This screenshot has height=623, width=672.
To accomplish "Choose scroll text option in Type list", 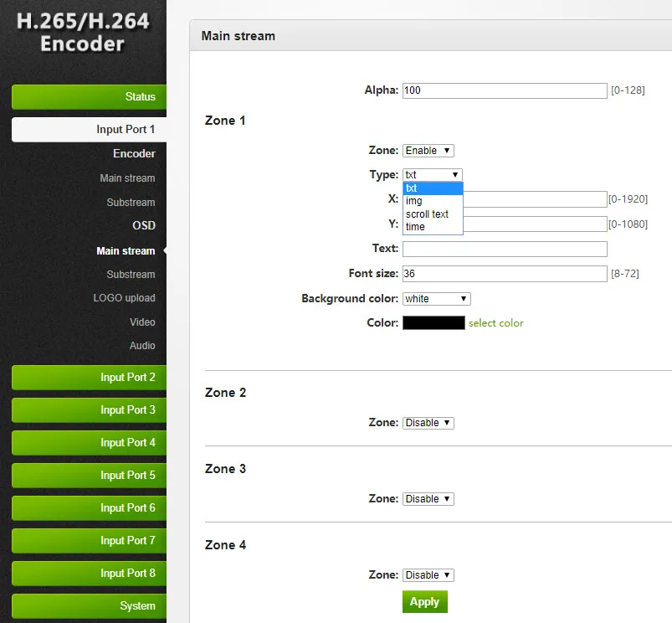I will coord(433,214).
